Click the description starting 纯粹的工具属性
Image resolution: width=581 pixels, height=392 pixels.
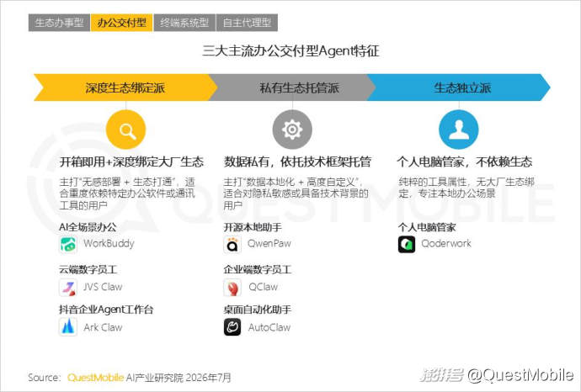pyautogui.click(x=466, y=188)
